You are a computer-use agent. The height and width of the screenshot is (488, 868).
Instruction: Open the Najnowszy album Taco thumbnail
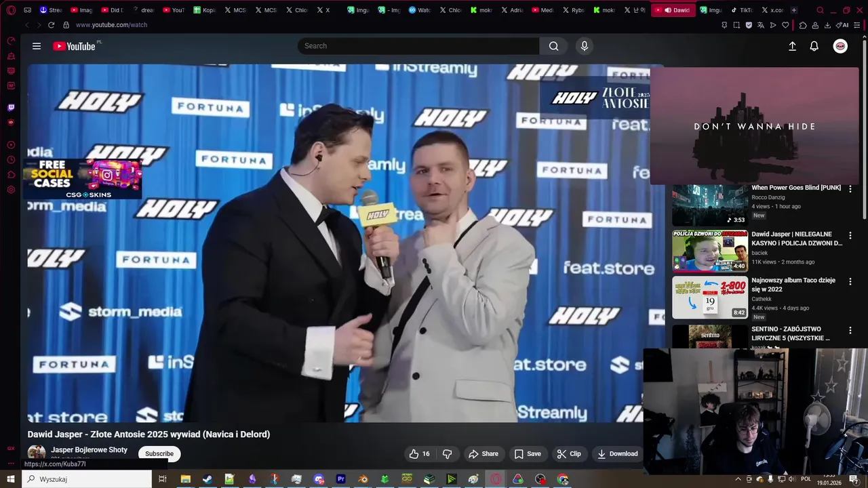(710, 298)
